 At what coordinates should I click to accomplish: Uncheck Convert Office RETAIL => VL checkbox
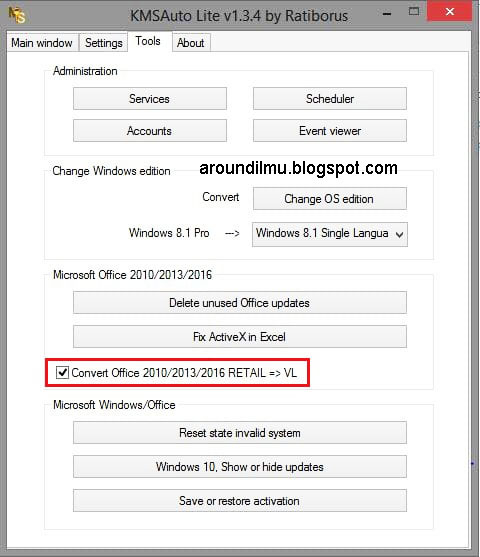[x=62, y=373]
